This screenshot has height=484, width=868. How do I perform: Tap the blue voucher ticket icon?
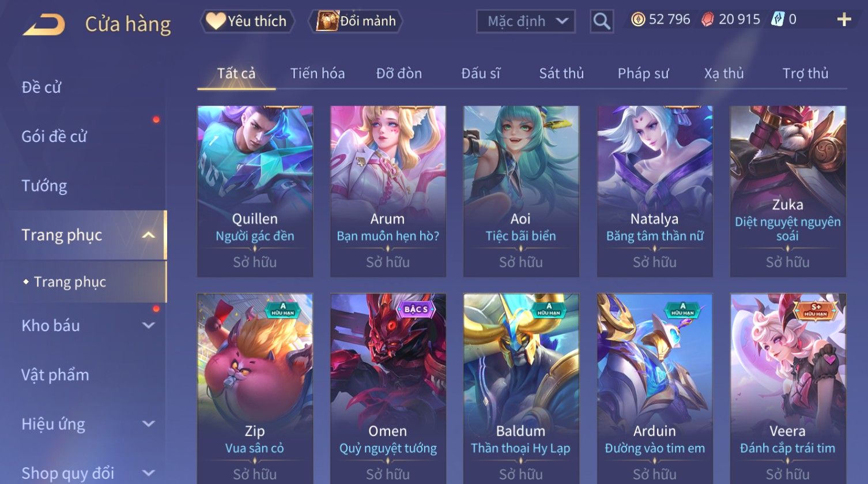(x=778, y=20)
